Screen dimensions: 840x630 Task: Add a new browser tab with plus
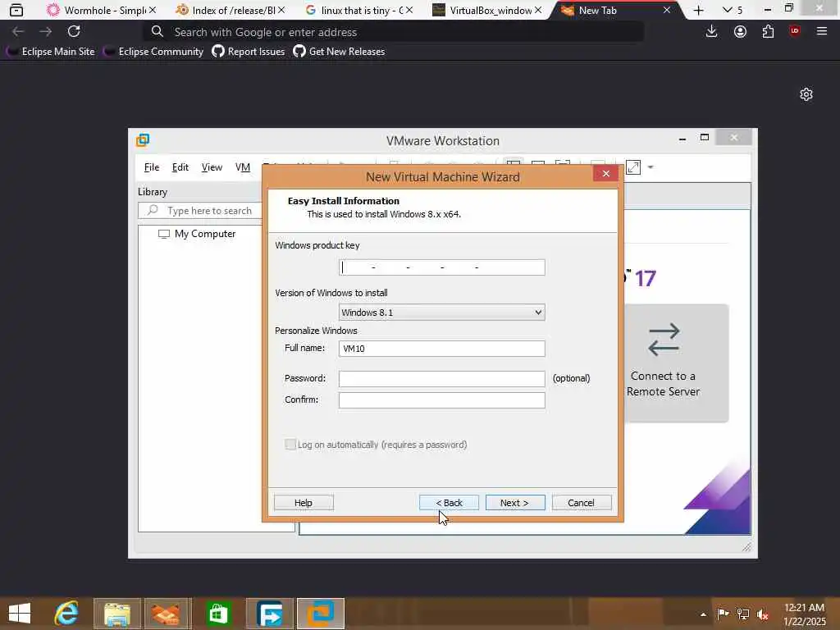pyautogui.click(x=698, y=10)
